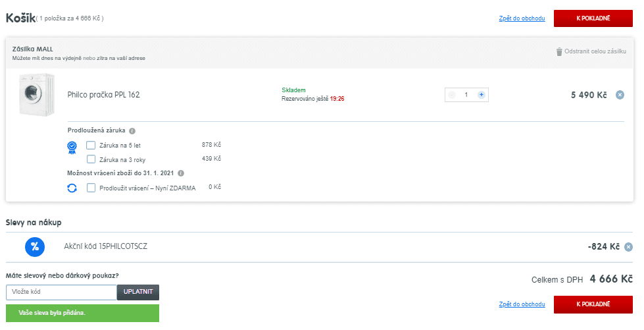Go to checkout via top K POKLADNĚ button
644x330 pixels.
(x=593, y=18)
